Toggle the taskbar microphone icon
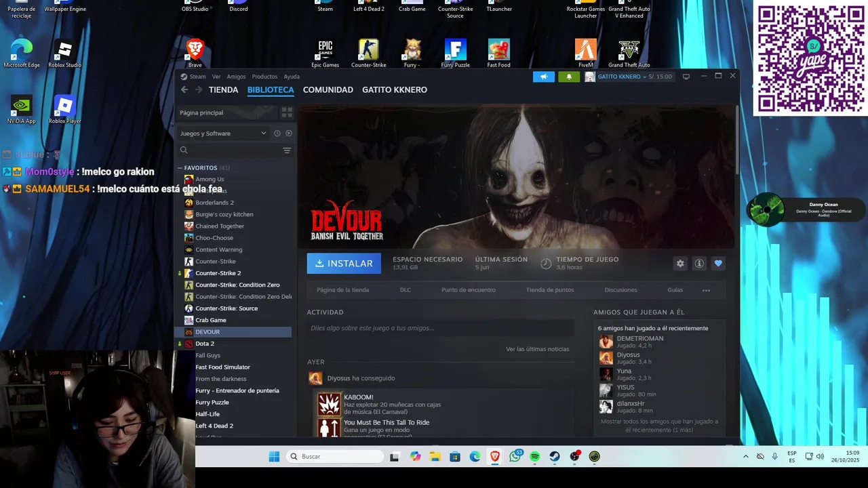The height and width of the screenshot is (488, 868). point(775,457)
